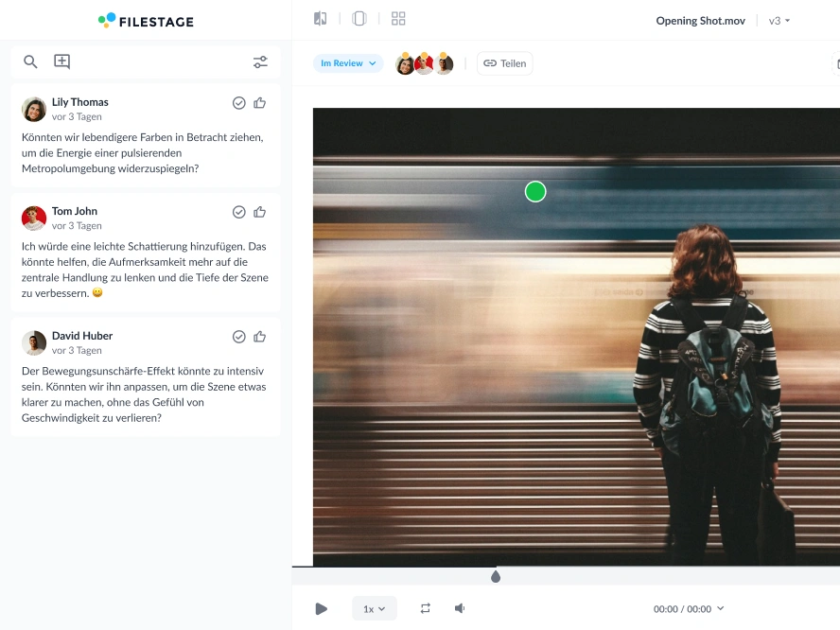
Task: Give thumbs up to Tom John's comment
Action: 260,212
